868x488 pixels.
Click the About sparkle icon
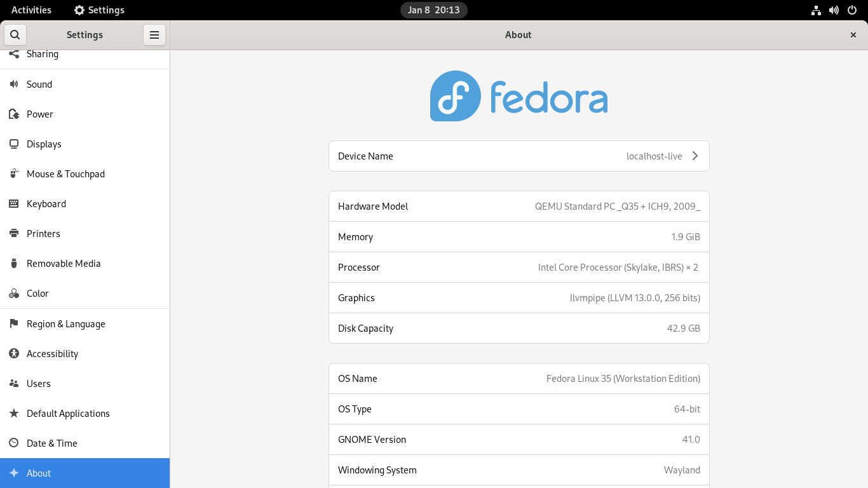coord(14,473)
